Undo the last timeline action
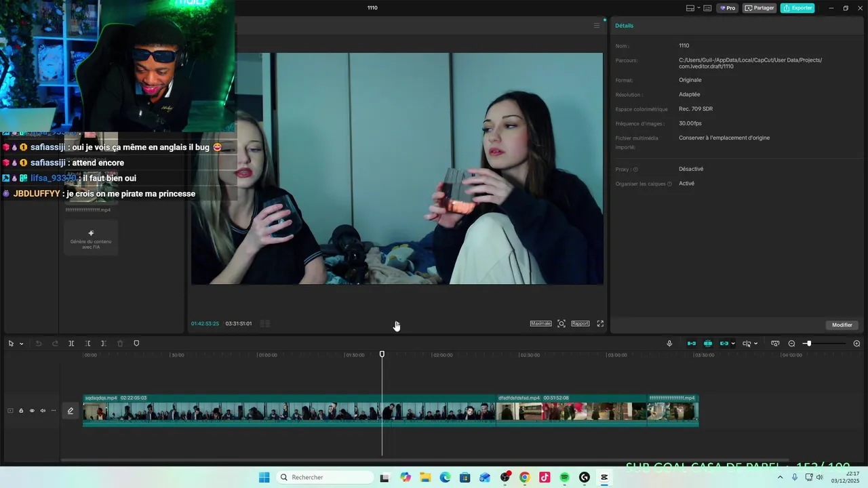 pyautogui.click(x=39, y=344)
